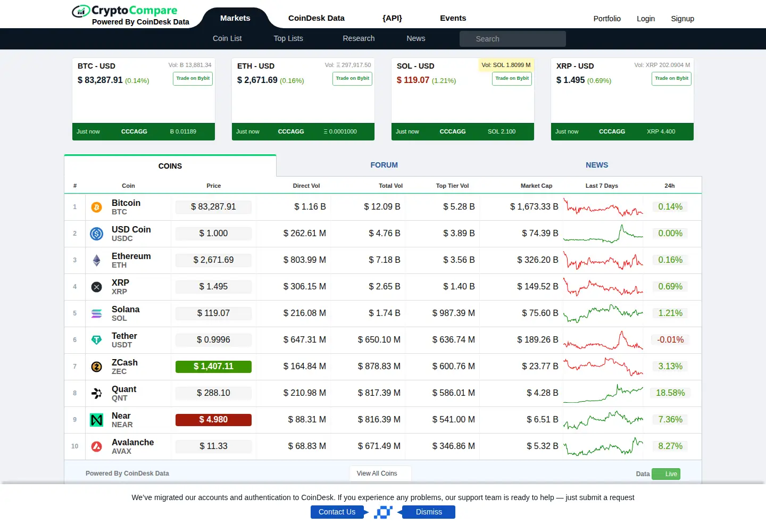Open the Portfolio link
The width and height of the screenshot is (766, 532).
click(607, 19)
